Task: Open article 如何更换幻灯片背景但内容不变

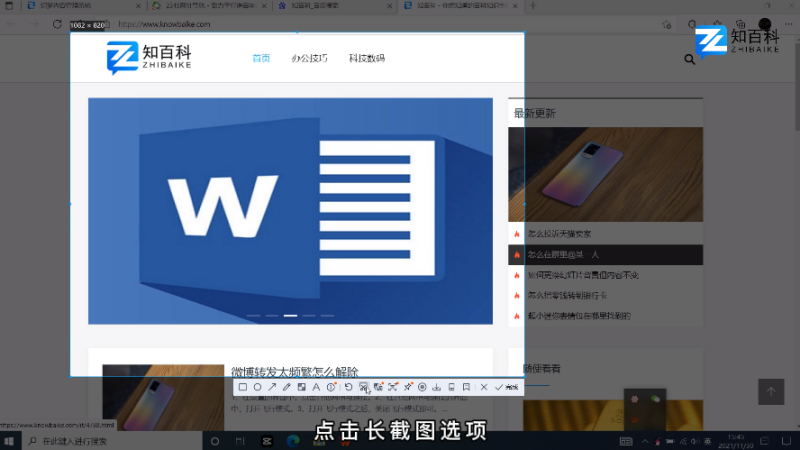Action: pyautogui.click(x=583, y=275)
